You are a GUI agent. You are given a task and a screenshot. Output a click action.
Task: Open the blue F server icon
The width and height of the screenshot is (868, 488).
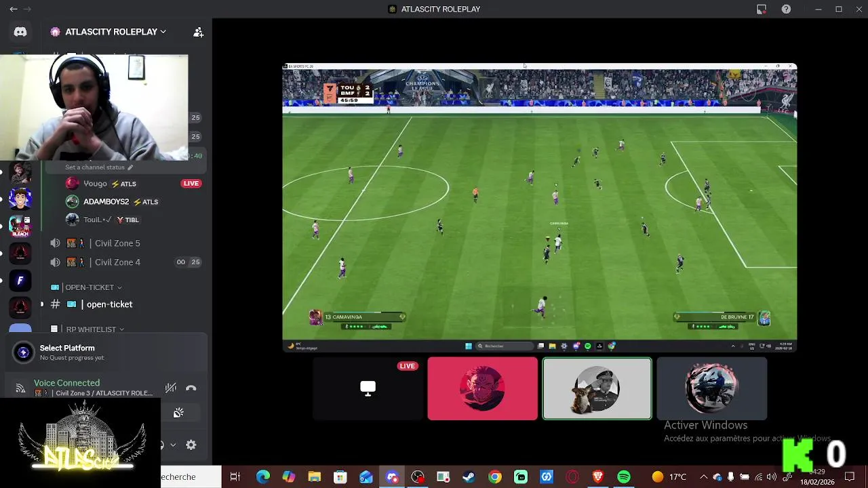click(20, 281)
